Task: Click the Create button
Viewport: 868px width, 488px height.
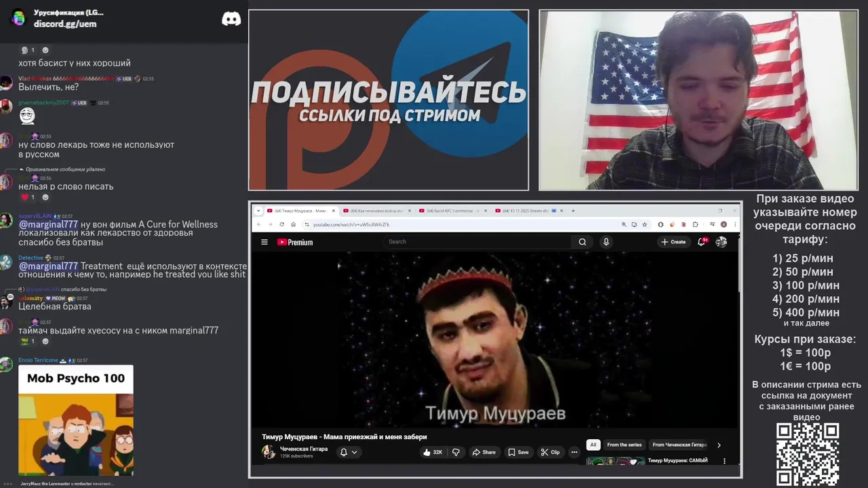Action: click(673, 241)
